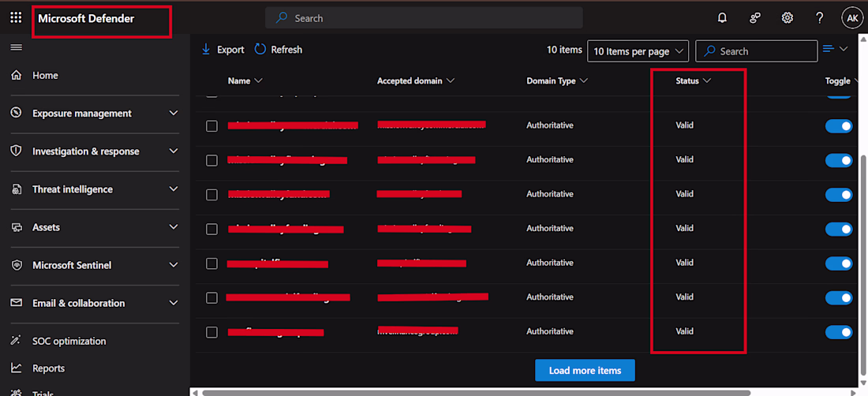Expand the Assets section

point(95,227)
